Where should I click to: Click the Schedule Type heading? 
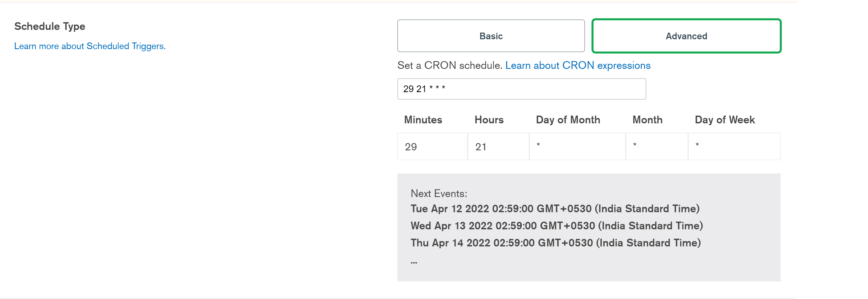coord(50,26)
